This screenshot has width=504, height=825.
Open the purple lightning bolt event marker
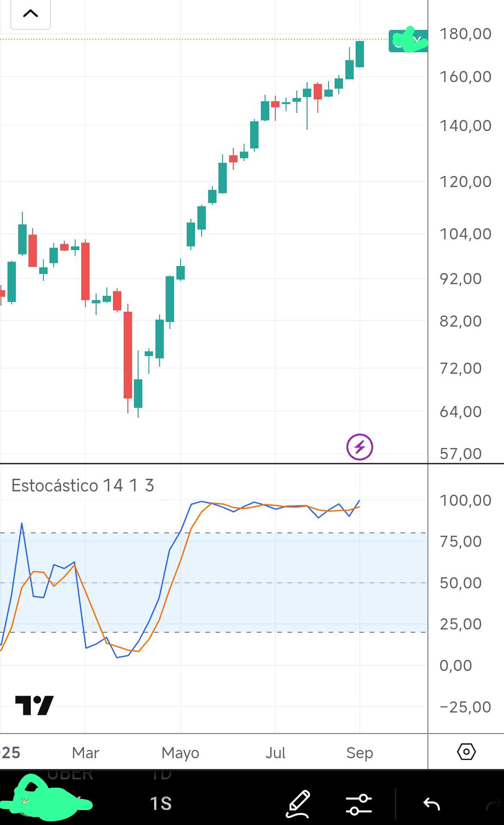pyautogui.click(x=359, y=447)
